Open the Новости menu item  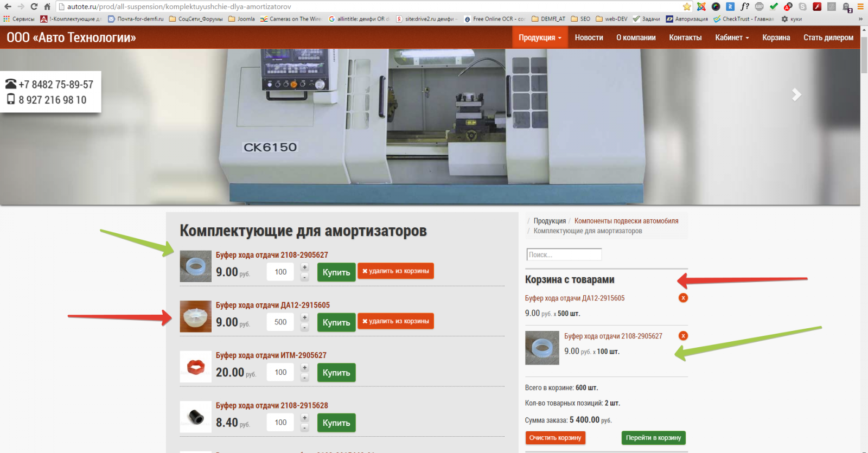(589, 37)
